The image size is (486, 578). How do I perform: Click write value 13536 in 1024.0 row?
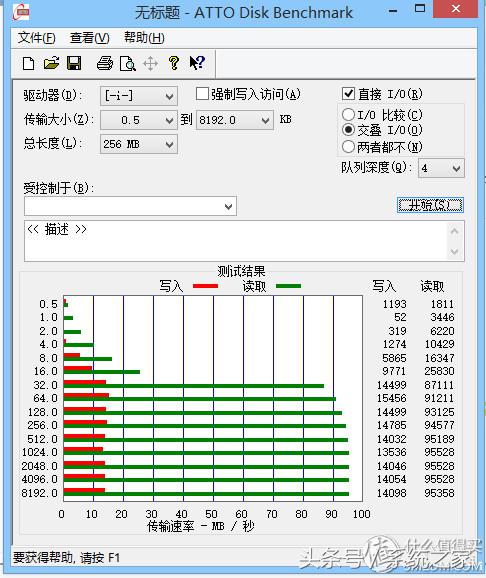point(391,452)
